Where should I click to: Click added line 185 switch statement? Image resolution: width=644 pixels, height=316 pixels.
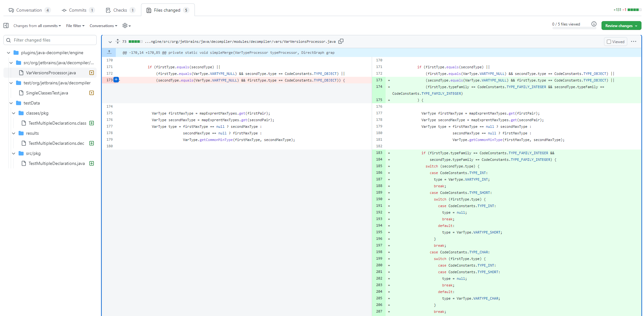point(453,166)
